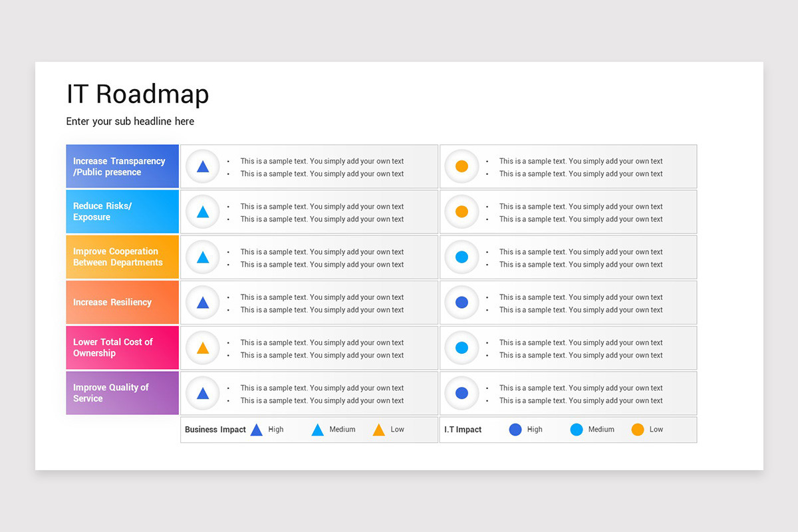The height and width of the screenshot is (532, 798).
Task: Select the light blue circle in Improve Cooperation row
Action: (462, 257)
